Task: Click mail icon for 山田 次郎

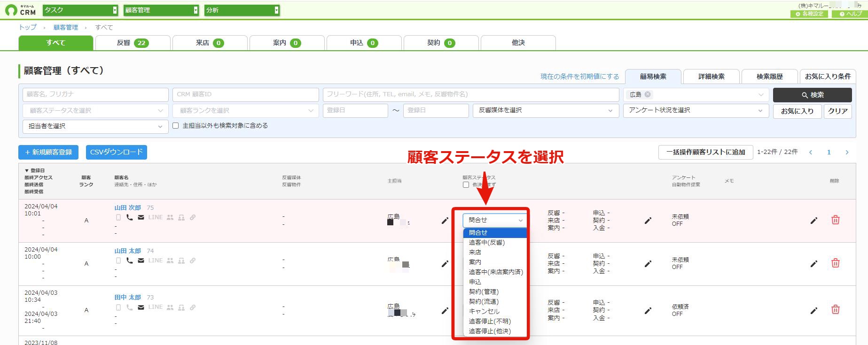Action: [141, 217]
